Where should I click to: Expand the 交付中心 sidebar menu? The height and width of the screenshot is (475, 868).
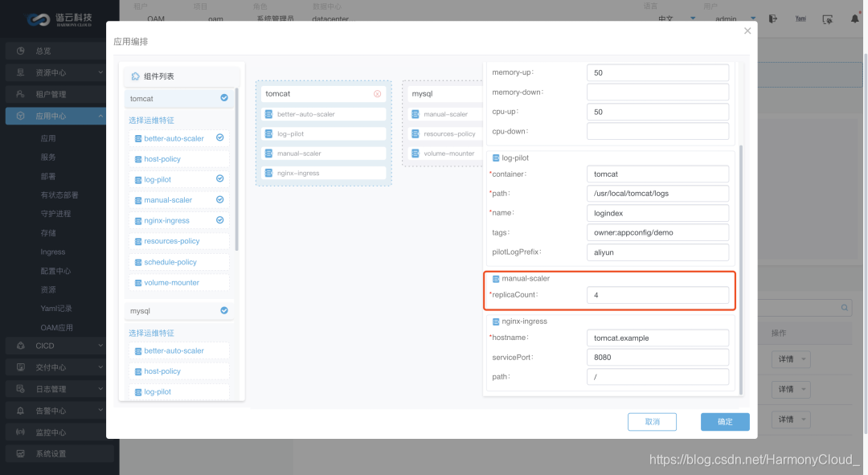pos(100,367)
